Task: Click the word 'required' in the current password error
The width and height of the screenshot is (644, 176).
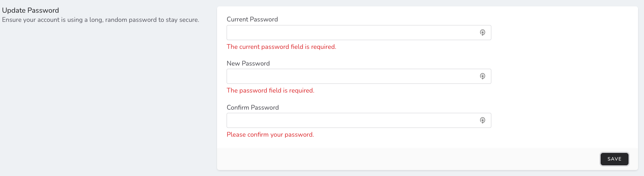Action: 323,47
